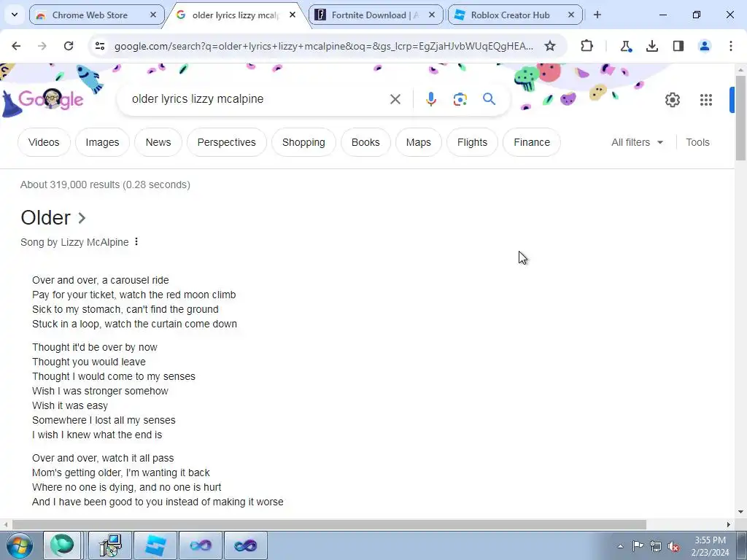Click the scroll right arrow of the horizontal scrollbar
Viewport: 747px width, 560px height.
729,524
